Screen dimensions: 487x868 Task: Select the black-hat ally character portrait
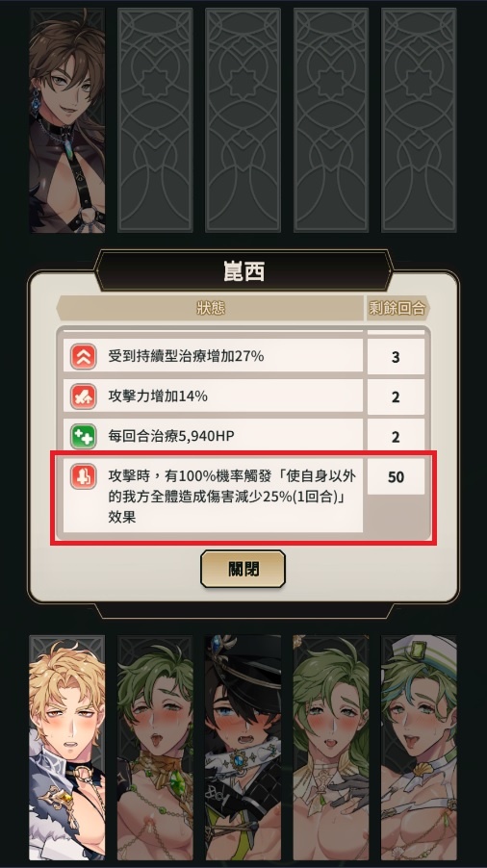pos(243,748)
